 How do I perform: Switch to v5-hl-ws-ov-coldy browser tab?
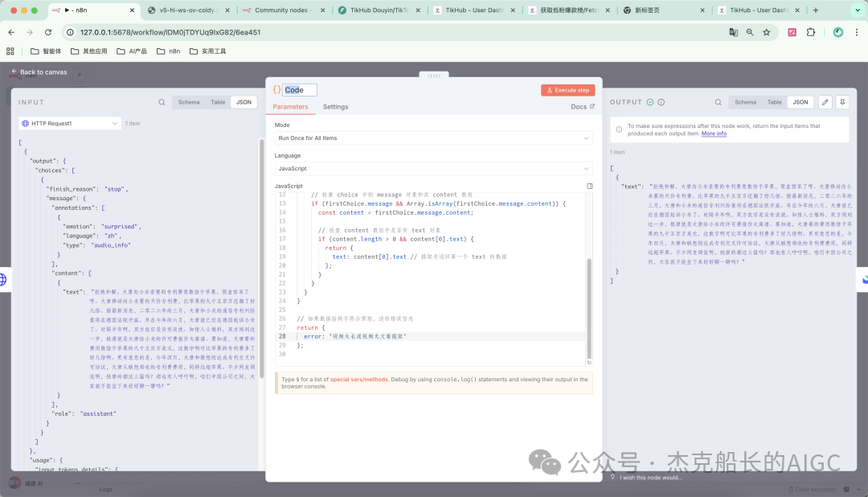(188, 10)
